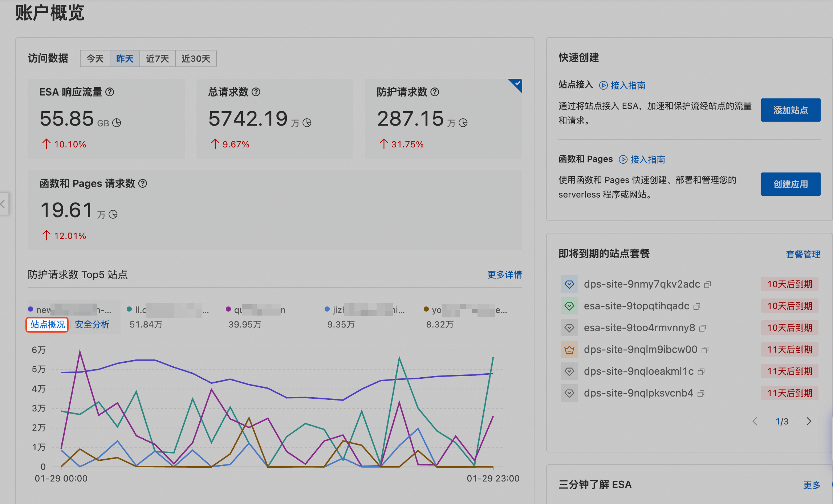This screenshot has width=833, height=504.
Task: Click copy icon next to esa-site-9topqtihqadc
Action: click(x=696, y=306)
